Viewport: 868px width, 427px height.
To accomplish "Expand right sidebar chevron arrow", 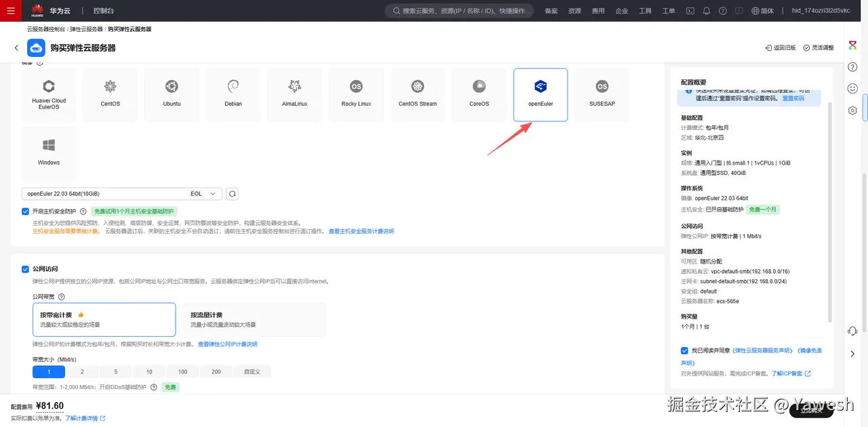I will click(x=853, y=354).
